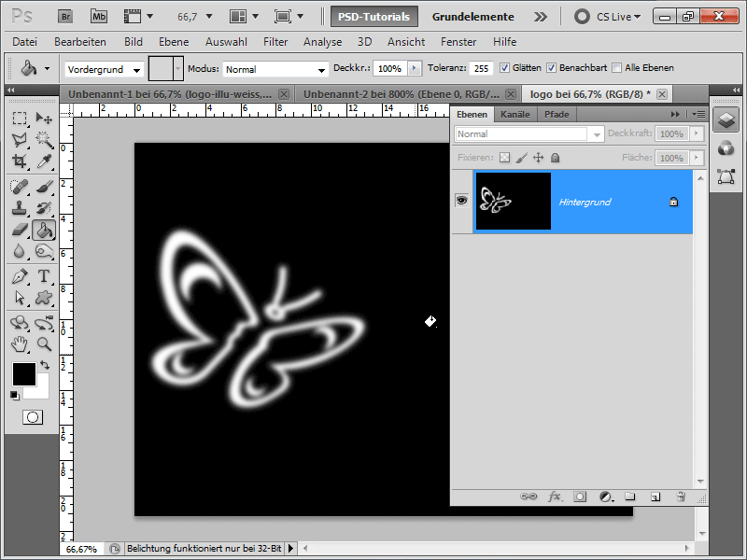Click the add layer style fx icon
Screen dimensions: 747x560
click(555, 497)
